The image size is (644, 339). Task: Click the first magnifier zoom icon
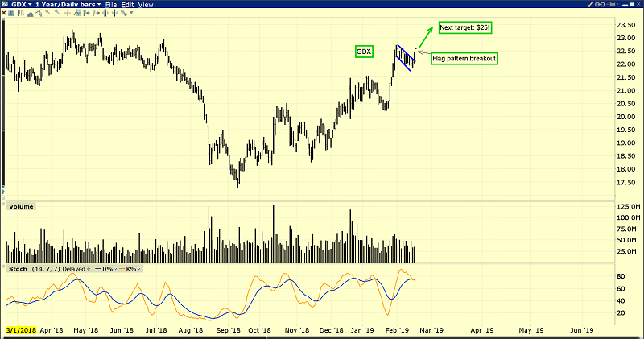coord(47,12)
